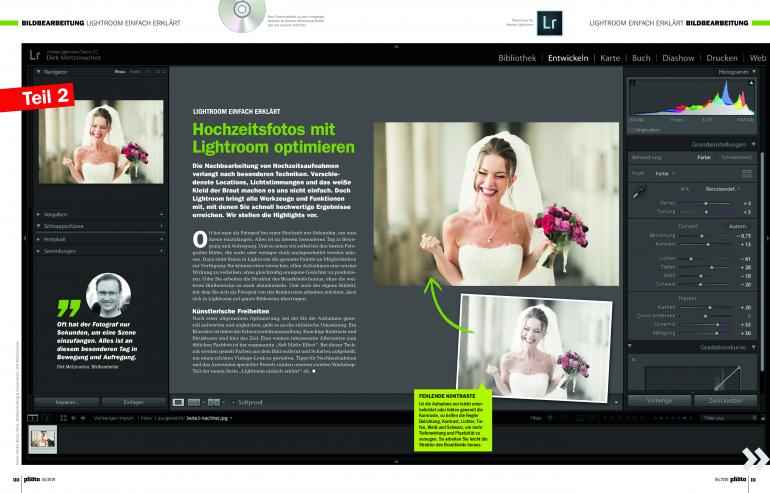Select the filmstrip photo thumbnail
The height and width of the screenshot is (493, 770).
click(43, 438)
